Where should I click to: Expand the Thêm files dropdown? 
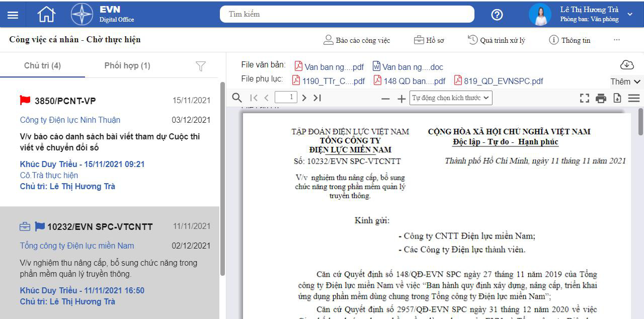click(x=625, y=82)
